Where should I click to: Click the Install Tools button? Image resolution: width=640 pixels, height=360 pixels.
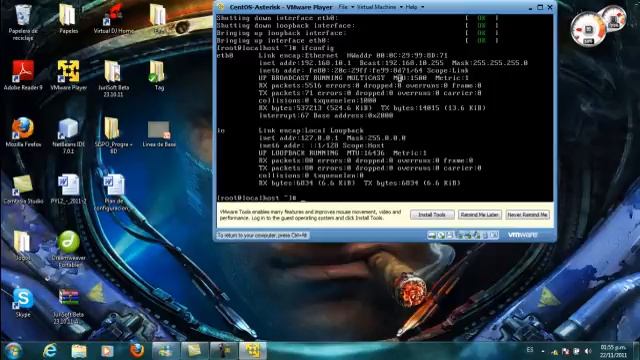click(x=432, y=215)
